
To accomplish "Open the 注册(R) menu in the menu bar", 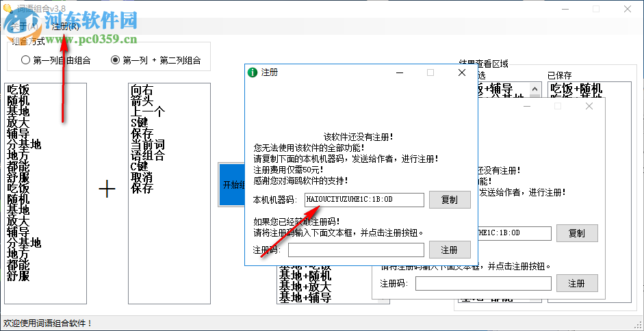I will click(65, 27).
